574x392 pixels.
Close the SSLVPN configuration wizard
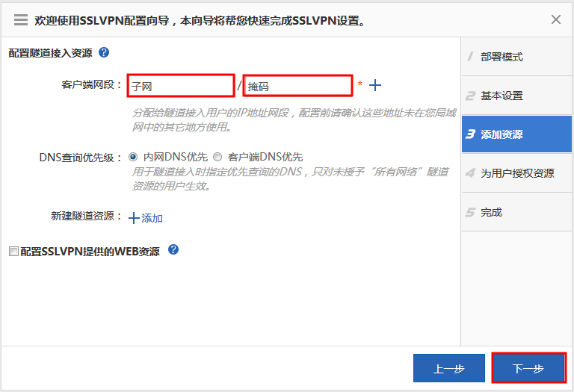556,19
